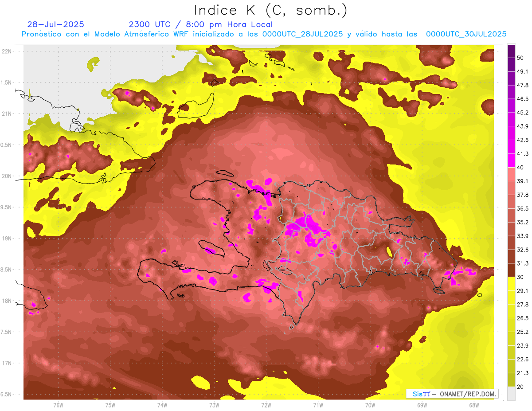Select the colorbar value "26.5"
Viewport: 532px width, 411px height.
(x=522, y=318)
